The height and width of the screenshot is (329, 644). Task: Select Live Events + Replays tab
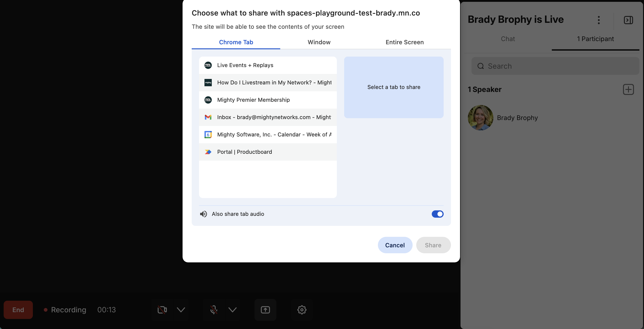point(268,65)
